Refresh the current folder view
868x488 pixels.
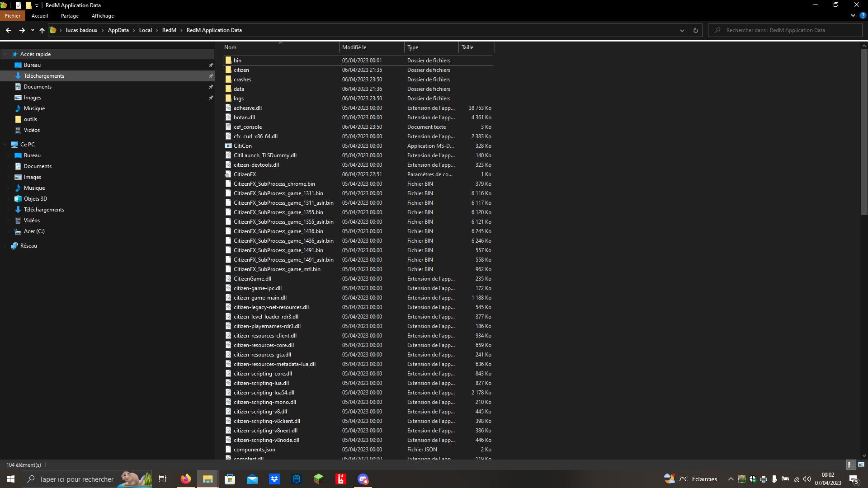coord(695,30)
